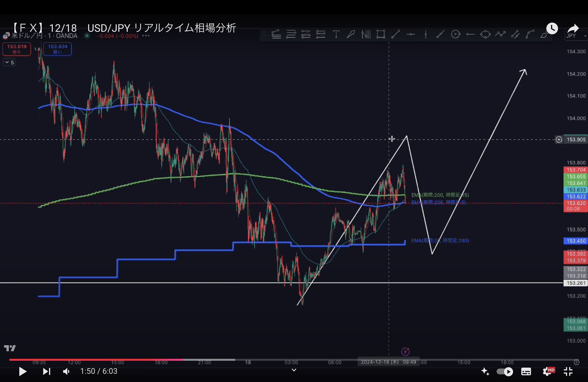Viewport: 588px width, 382px height.
Task: Select the arrow marker tool
Action: (351, 34)
